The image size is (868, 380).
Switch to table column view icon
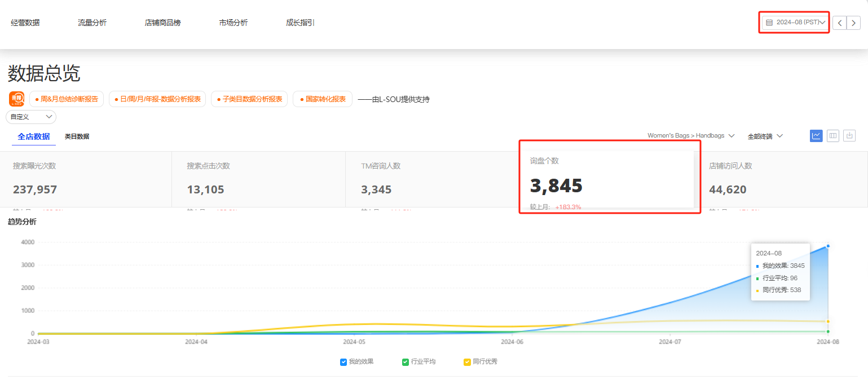point(833,136)
